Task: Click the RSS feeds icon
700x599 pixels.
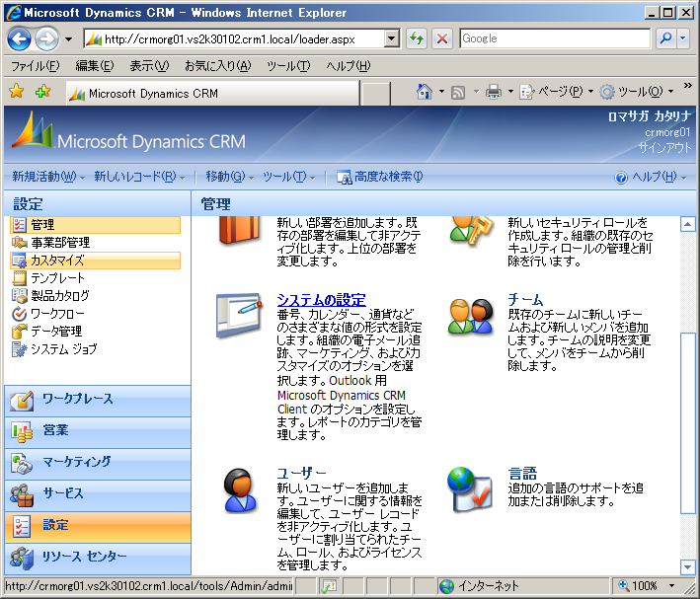Action: pos(458,93)
